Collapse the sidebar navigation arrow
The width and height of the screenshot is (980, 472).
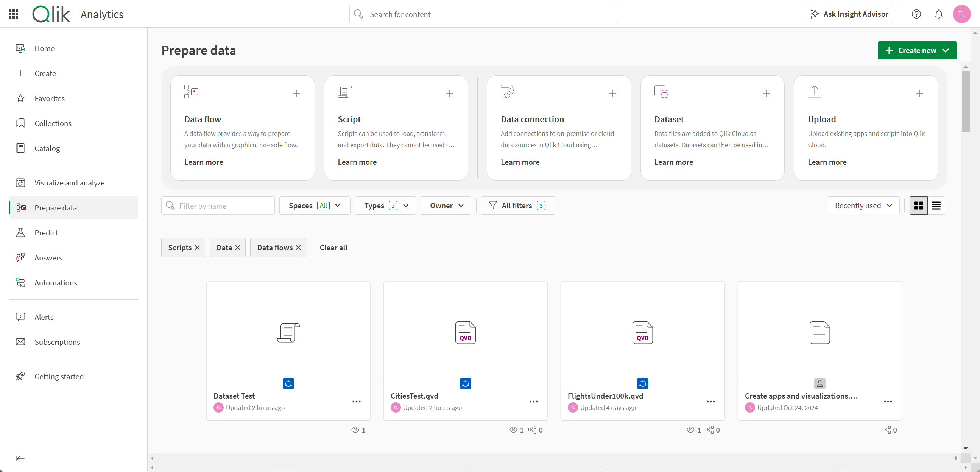[20, 458]
